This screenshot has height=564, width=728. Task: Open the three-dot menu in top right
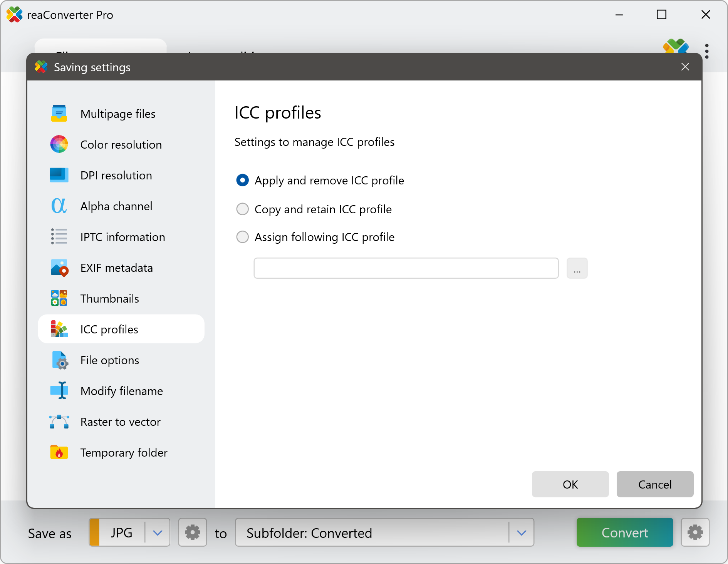[706, 51]
